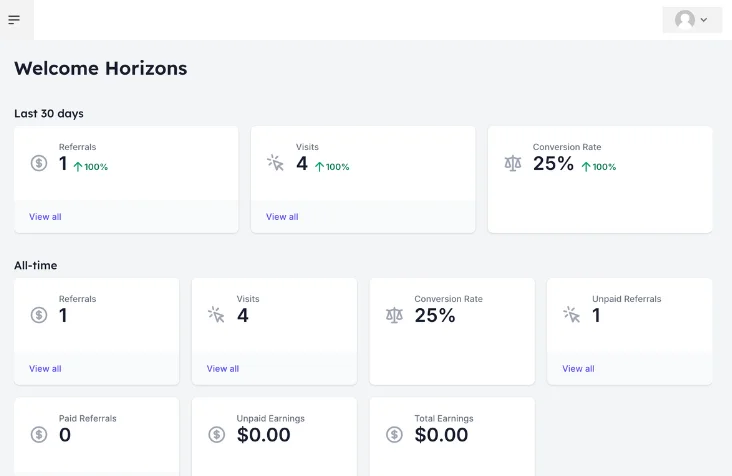The image size is (732, 476).
Task: Click cursor icon in All-time Visits card
Action: click(216, 315)
